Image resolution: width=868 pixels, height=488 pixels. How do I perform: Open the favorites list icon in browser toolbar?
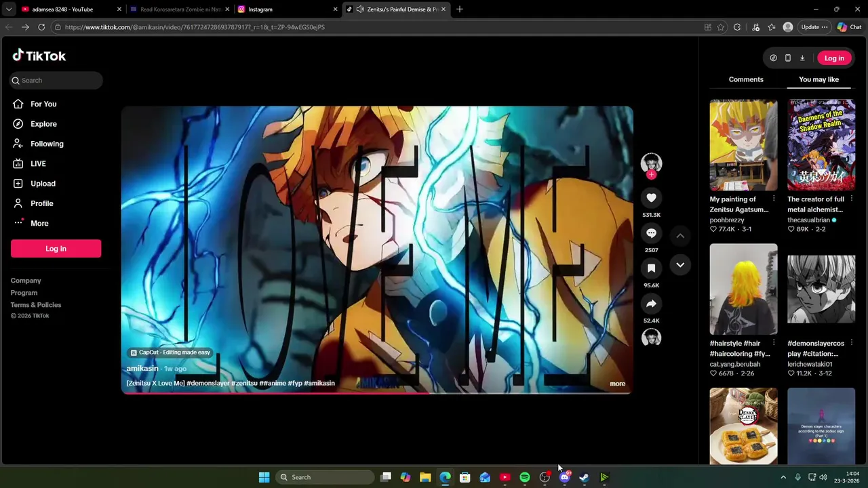pos(772,27)
